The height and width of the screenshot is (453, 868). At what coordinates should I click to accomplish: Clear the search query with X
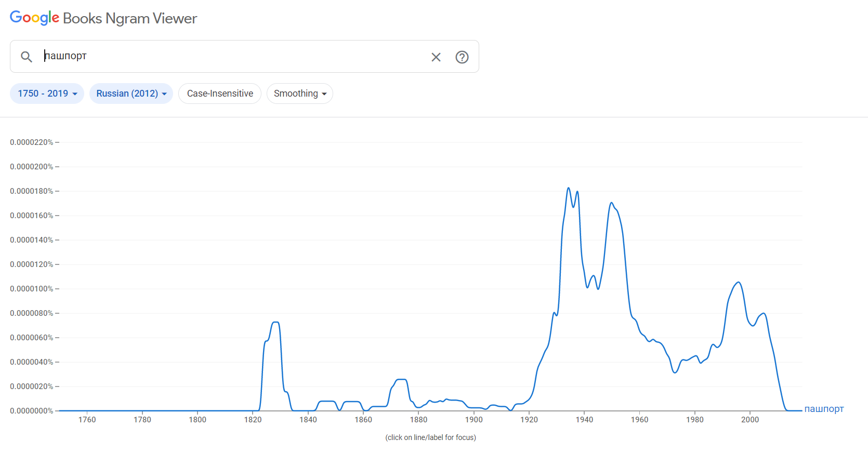(x=436, y=57)
